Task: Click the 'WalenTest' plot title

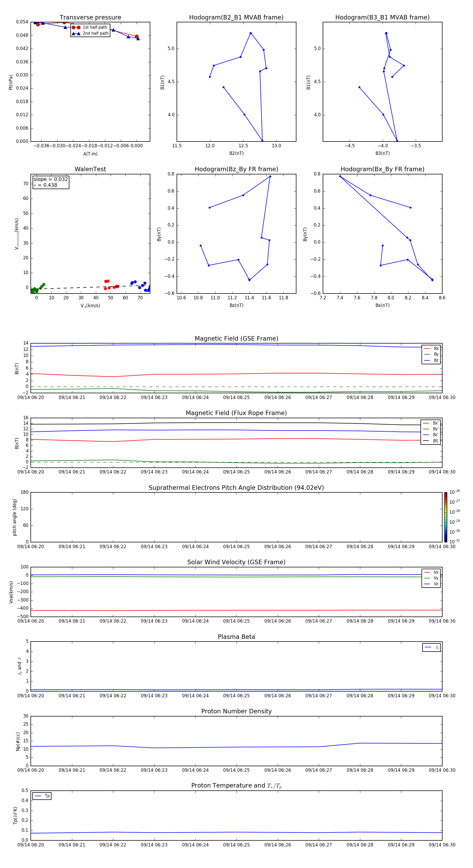Action: (x=90, y=169)
